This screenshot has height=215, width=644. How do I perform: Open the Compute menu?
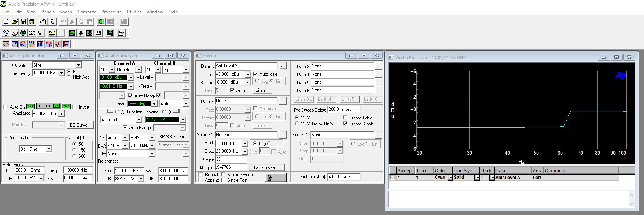[87, 12]
